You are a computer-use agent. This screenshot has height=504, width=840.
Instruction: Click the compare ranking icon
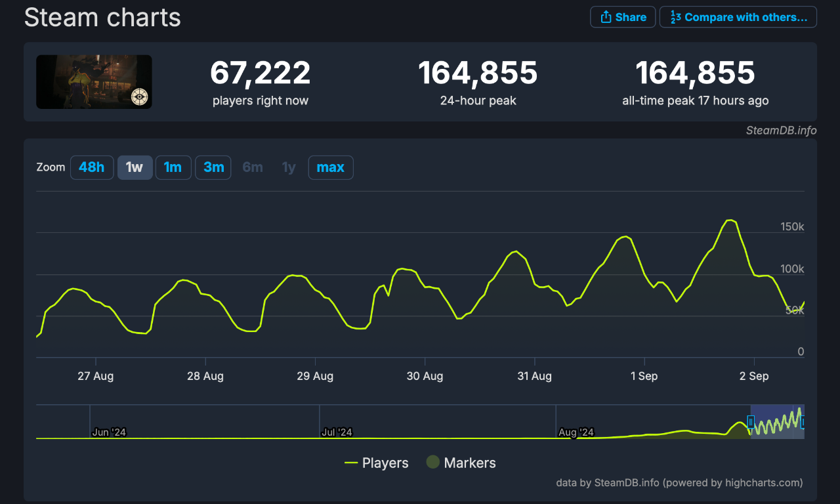[x=675, y=17]
